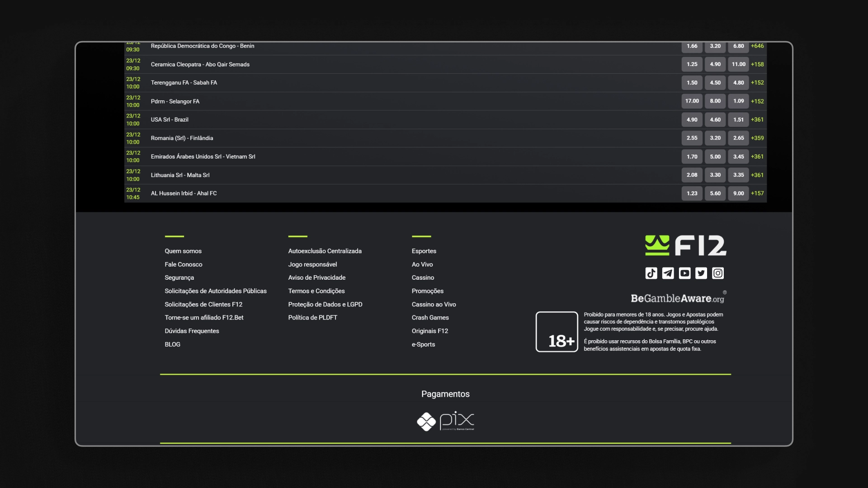Open the Telegram social icon
The width and height of the screenshot is (868, 488).
coord(668,273)
